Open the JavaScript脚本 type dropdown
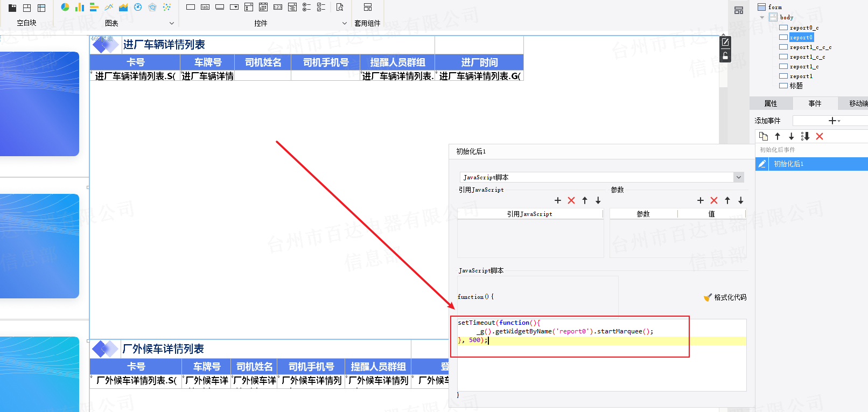 (739, 177)
